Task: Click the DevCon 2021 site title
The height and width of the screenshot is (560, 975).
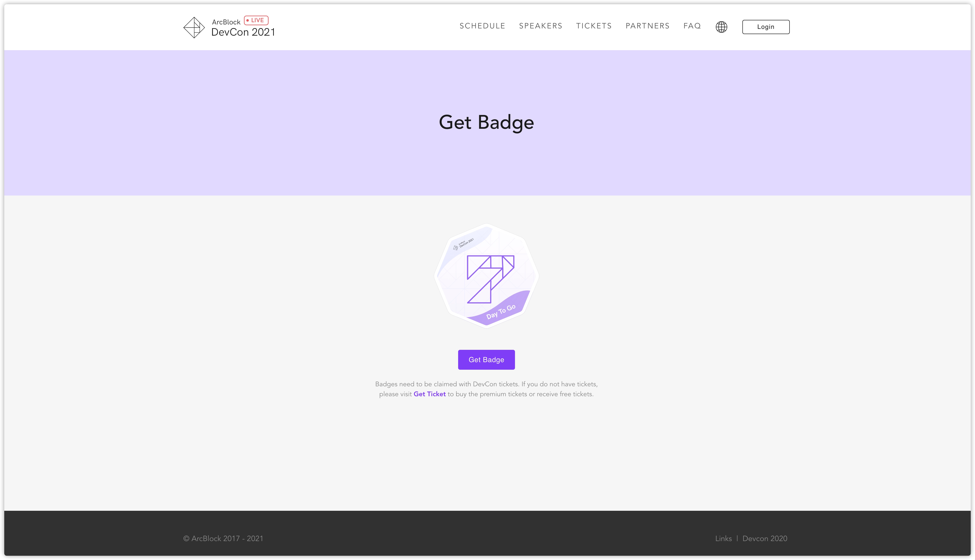Action: [243, 32]
